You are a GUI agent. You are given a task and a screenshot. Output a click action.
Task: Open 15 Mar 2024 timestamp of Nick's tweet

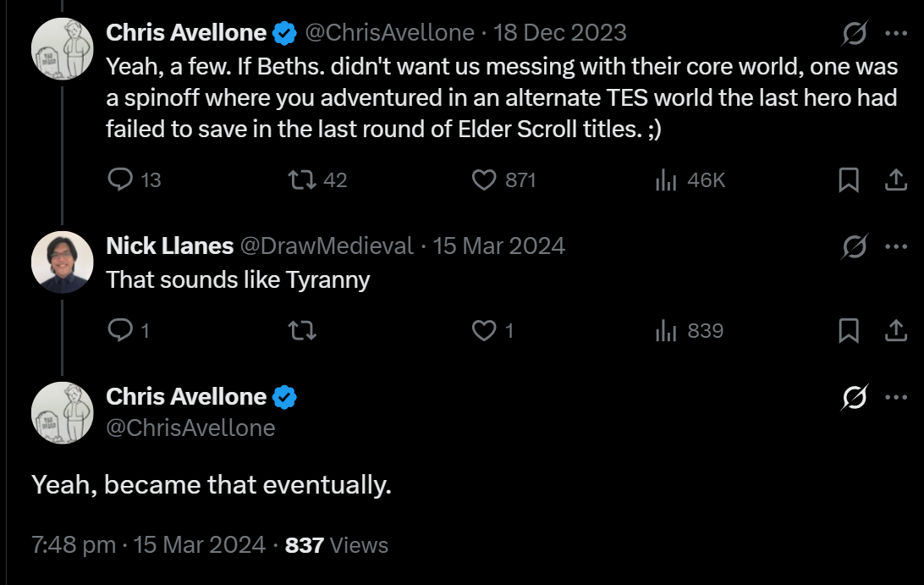point(498,246)
